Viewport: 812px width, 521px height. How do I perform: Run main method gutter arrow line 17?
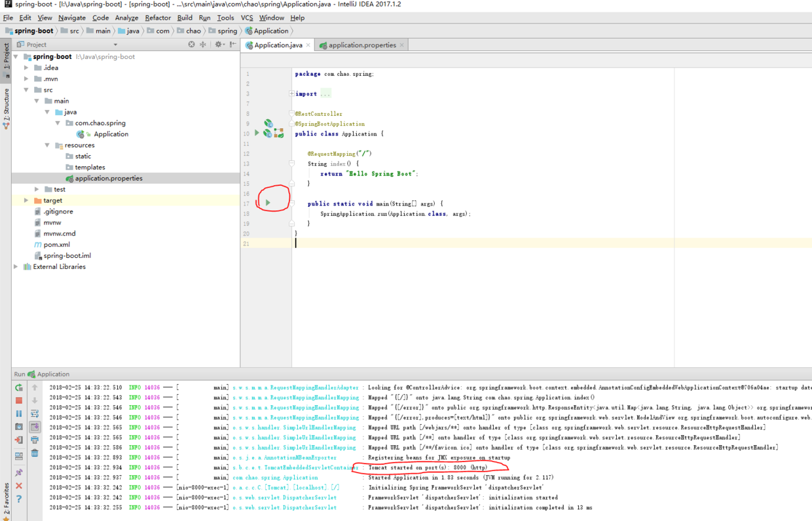click(268, 203)
